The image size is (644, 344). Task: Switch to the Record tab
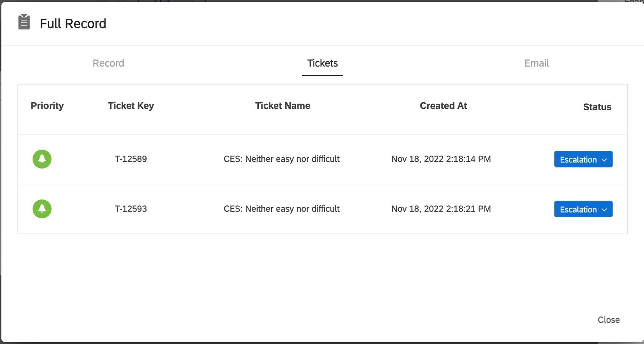(x=108, y=63)
